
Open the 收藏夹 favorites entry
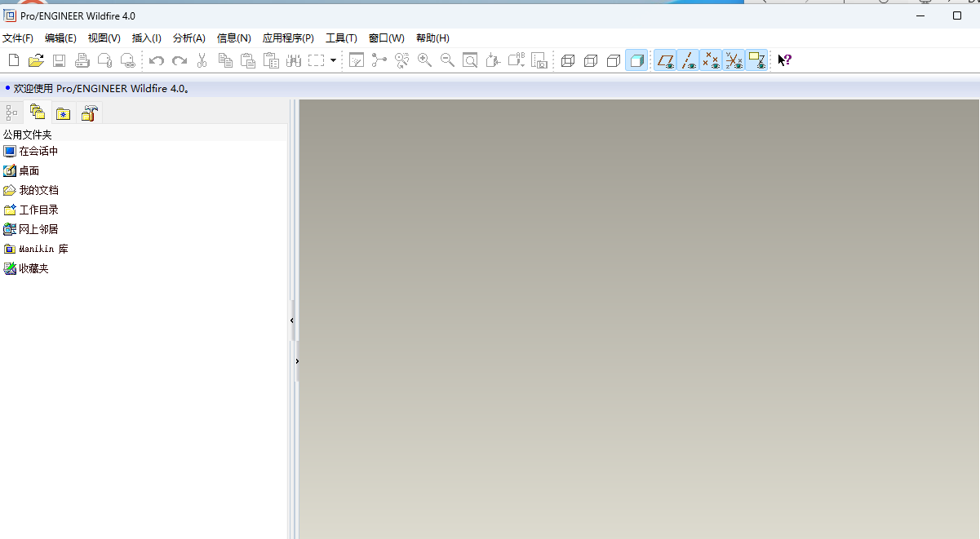click(x=26, y=269)
